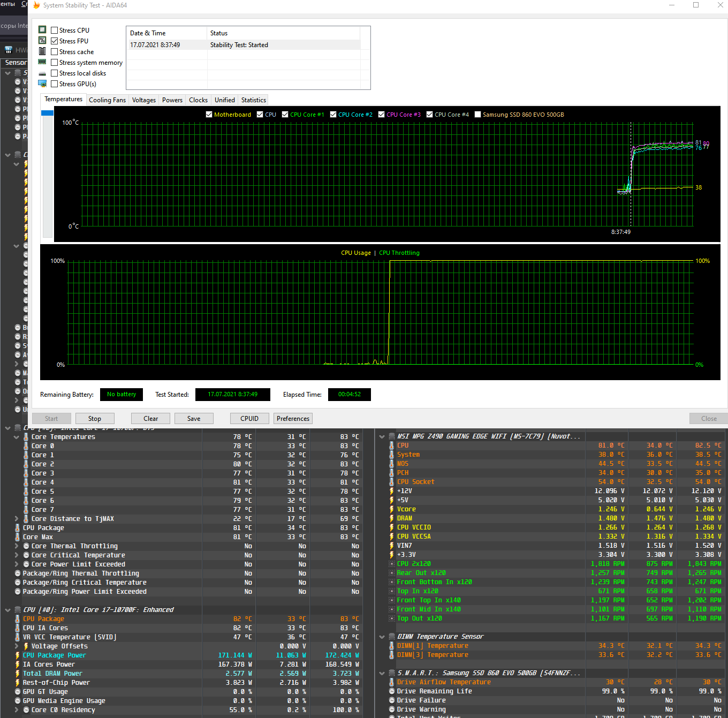The width and height of the screenshot is (728, 718).
Task: Tick the Stress local disks checkbox
Action: [54, 73]
